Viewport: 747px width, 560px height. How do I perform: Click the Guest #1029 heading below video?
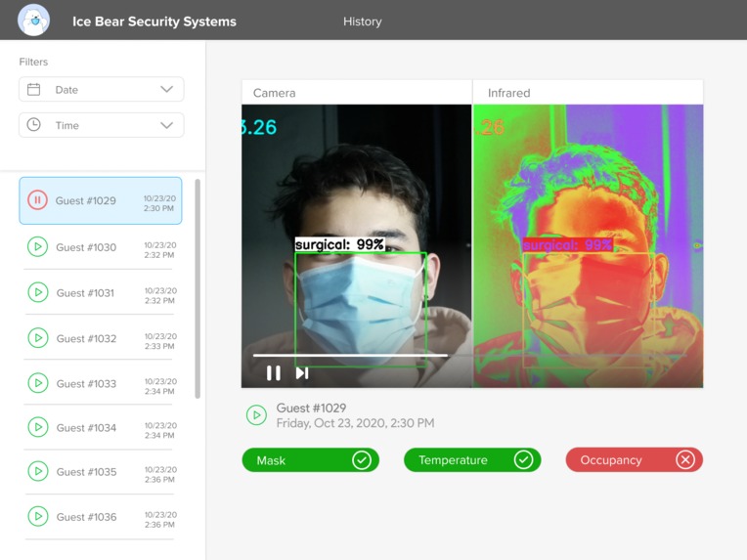(x=311, y=408)
